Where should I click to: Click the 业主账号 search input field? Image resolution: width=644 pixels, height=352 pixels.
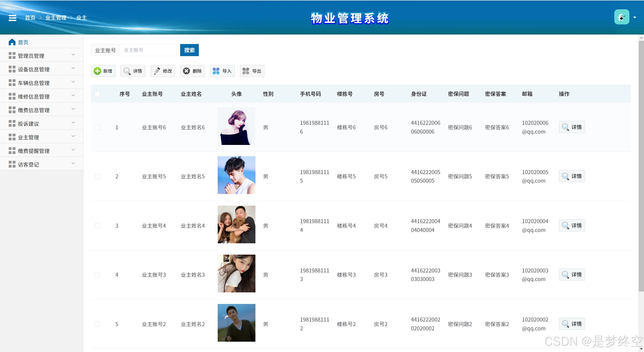(148, 50)
